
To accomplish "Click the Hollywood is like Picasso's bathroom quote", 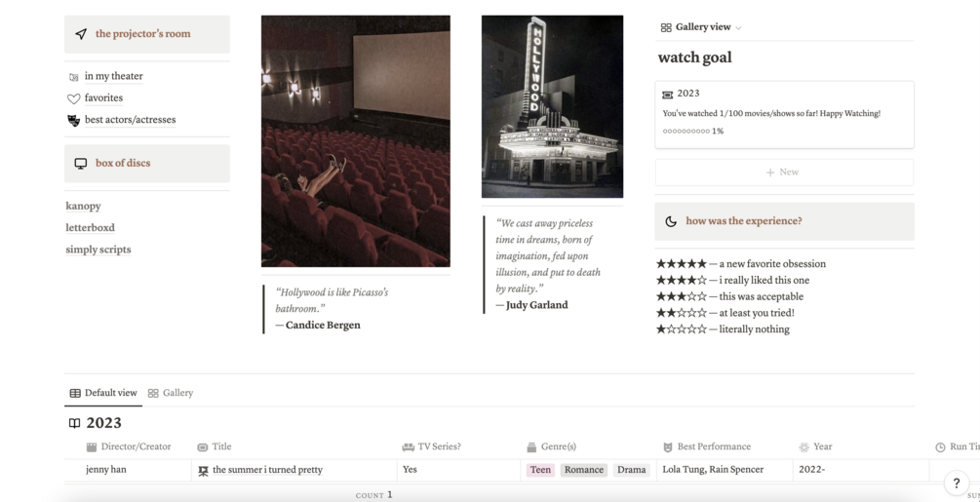I will pos(332,300).
